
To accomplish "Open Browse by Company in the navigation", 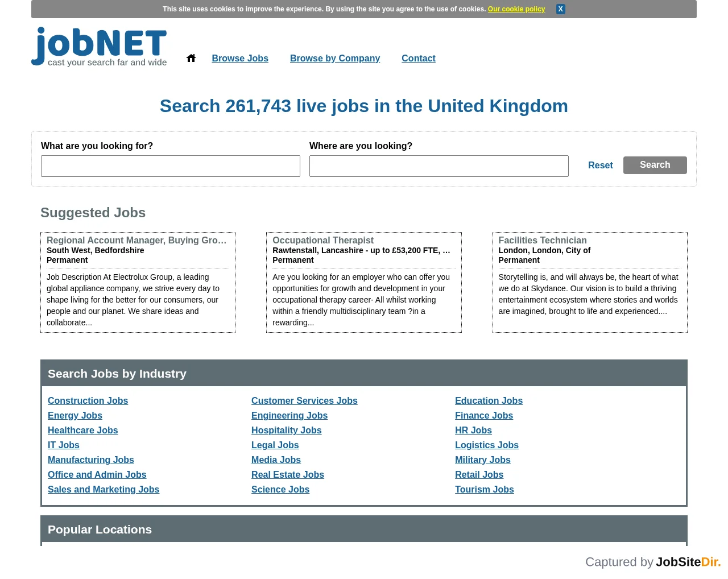I will 335,58.
